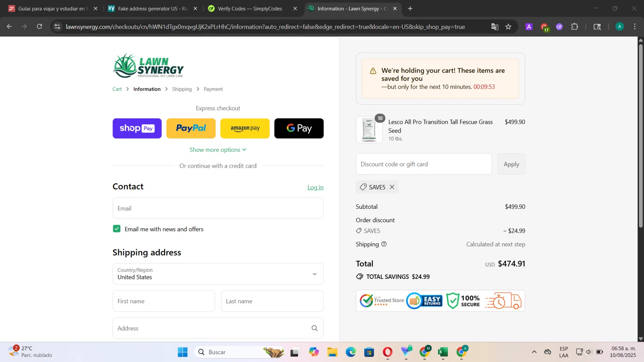This screenshot has height=362, width=644.
Task: Click the profile avatar A icon
Action: 620,27
